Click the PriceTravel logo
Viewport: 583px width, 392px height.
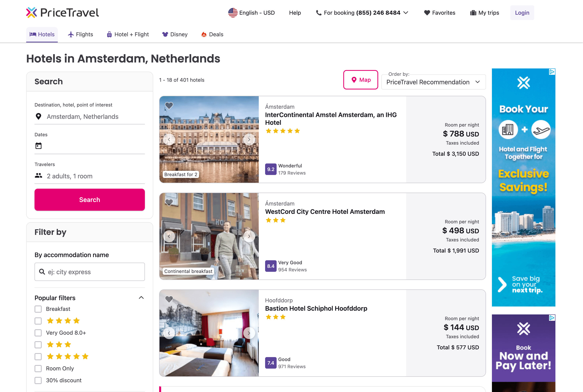click(63, 13)
